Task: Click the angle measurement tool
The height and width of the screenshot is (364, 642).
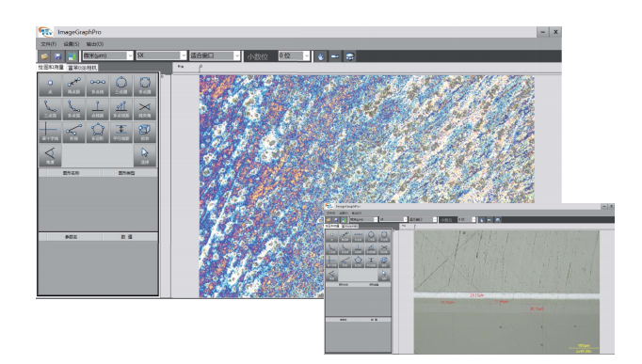Action: (50, 155)
